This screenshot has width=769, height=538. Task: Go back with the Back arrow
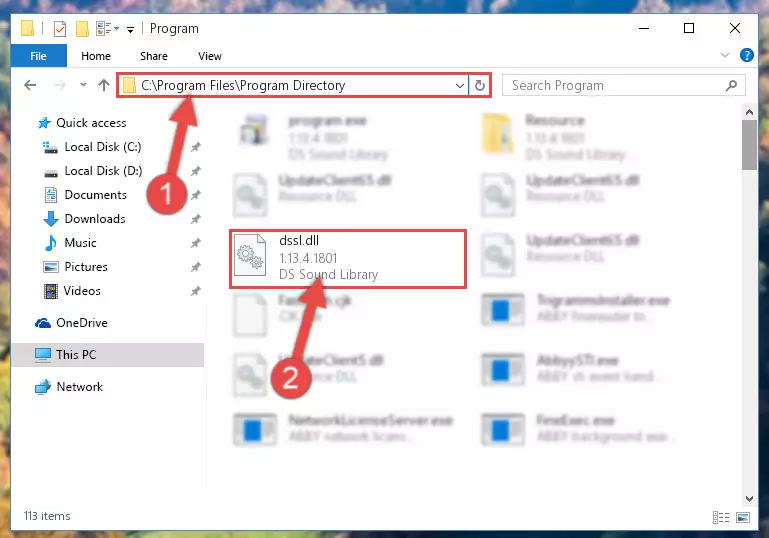pos(30,85)
